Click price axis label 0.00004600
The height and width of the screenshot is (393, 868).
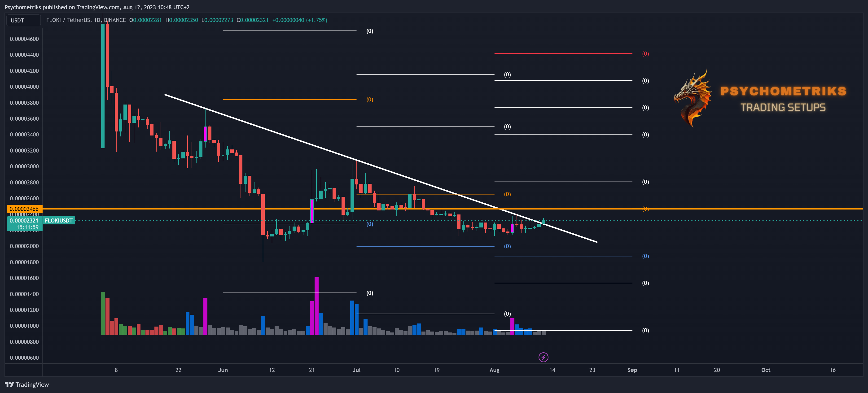(24, 39)
